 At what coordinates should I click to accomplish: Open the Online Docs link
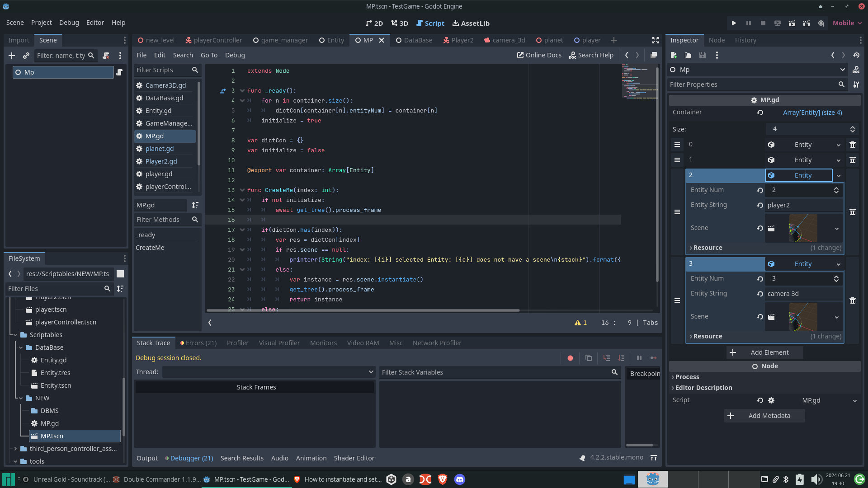click(x=539, y=55)
